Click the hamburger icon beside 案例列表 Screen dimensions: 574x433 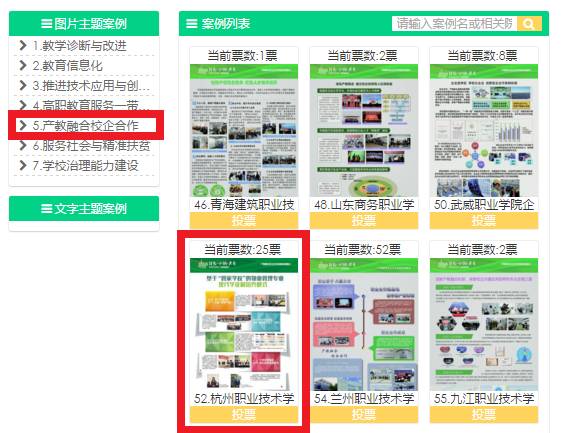click(x=191, y=24)
